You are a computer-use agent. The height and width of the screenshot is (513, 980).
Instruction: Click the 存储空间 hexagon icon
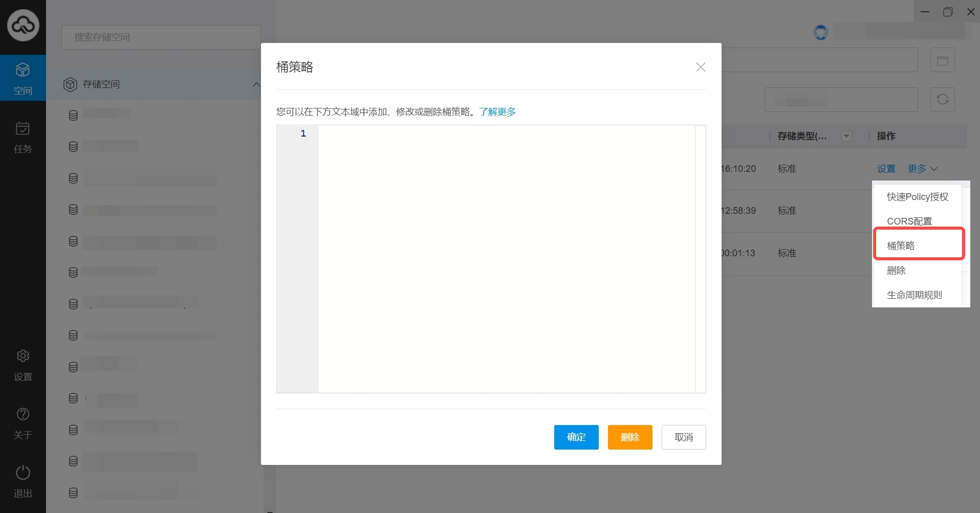70,84
